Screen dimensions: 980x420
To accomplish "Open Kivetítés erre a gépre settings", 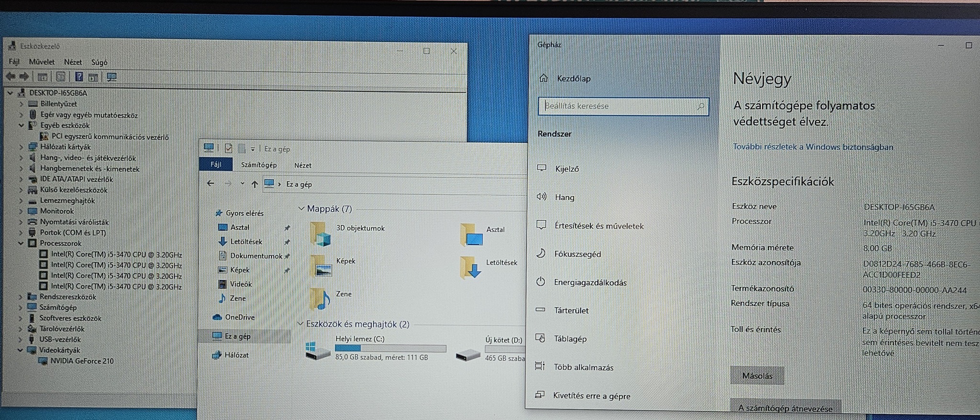I will pyautogui.click(x=591, y=396).
